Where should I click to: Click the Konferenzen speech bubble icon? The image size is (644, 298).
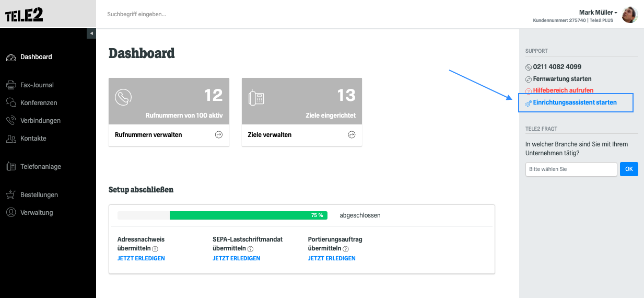[11, 102]
